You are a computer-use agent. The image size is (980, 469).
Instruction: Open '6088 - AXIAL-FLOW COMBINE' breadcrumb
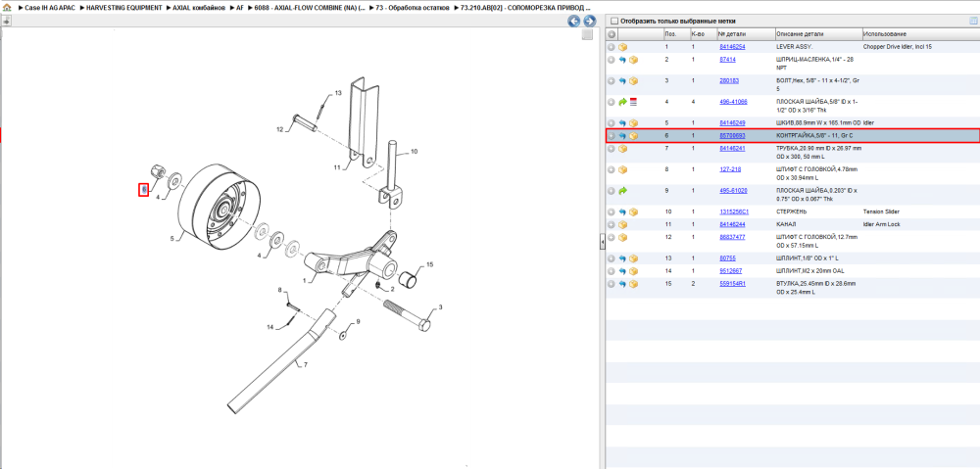click(309, 8)
